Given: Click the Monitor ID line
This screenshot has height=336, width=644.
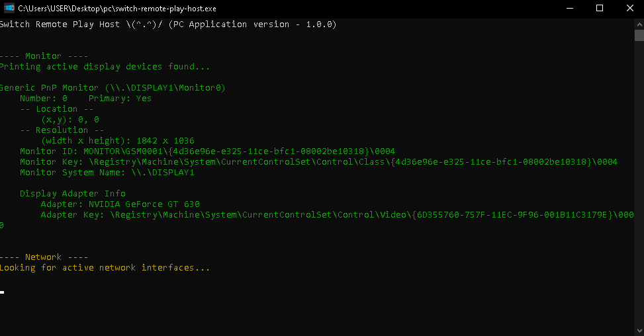Looking at the screenshot, I should point(207,151).
